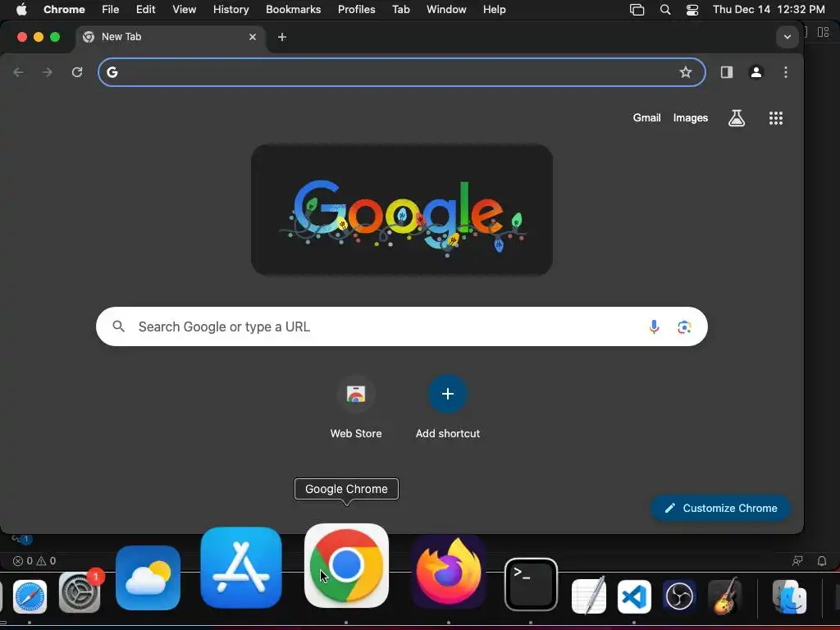Open OBS Studio from the Dock
Screen dimensions: 840x630
(679, 596)
